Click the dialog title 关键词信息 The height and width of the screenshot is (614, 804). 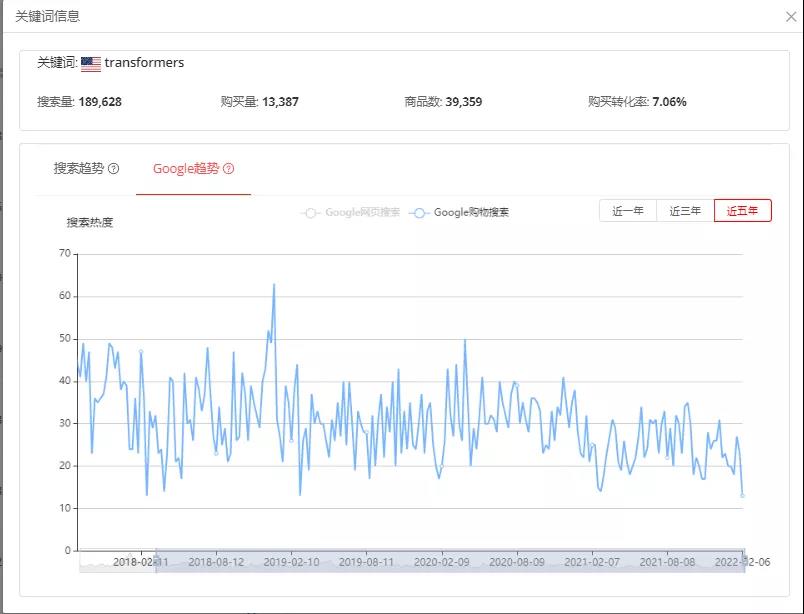(48, 16)
